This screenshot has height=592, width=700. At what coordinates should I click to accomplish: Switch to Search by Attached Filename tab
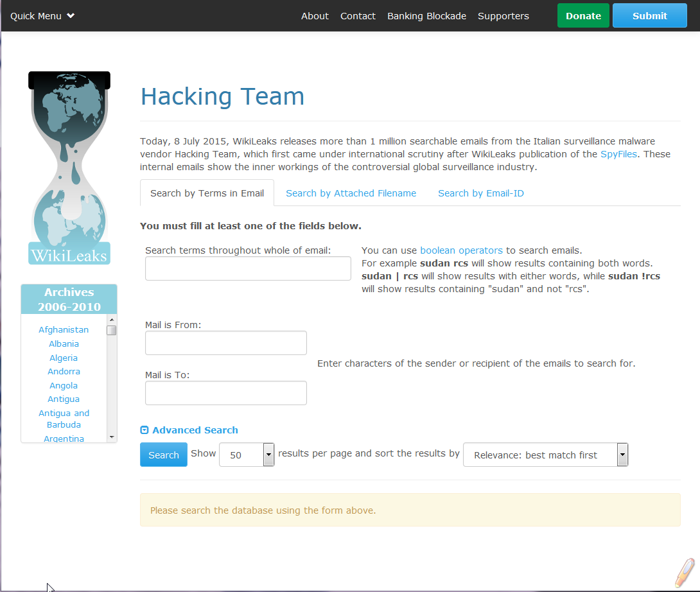(351, 193)
